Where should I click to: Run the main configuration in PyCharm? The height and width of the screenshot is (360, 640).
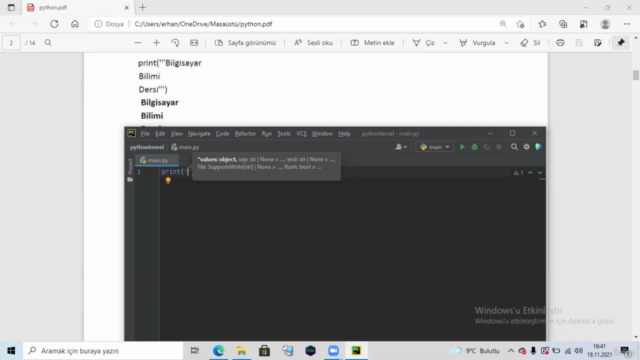pos(462,147)
